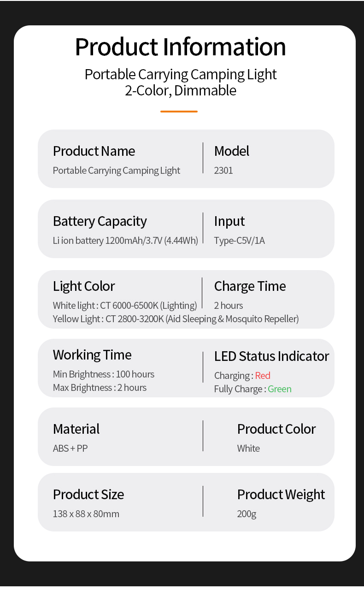Click the Type-C5V/1A input value
Image resolution: width=364 pixels, height=590 pixels.
click(239, 241)
